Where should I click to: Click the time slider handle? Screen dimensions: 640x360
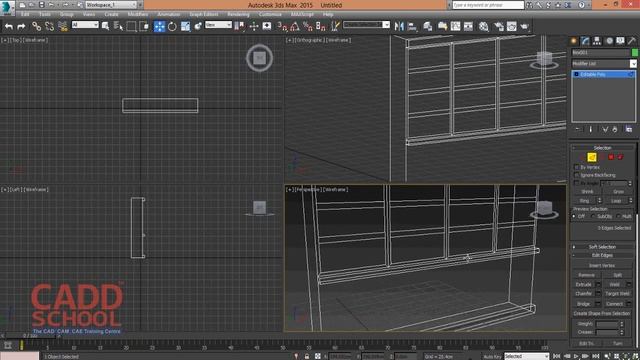point(31,336)
